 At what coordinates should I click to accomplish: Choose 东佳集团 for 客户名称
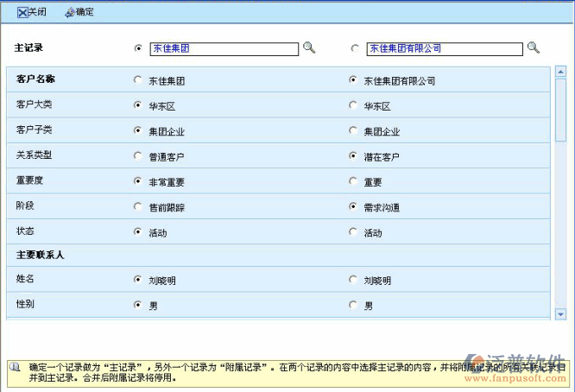[138, 79]
